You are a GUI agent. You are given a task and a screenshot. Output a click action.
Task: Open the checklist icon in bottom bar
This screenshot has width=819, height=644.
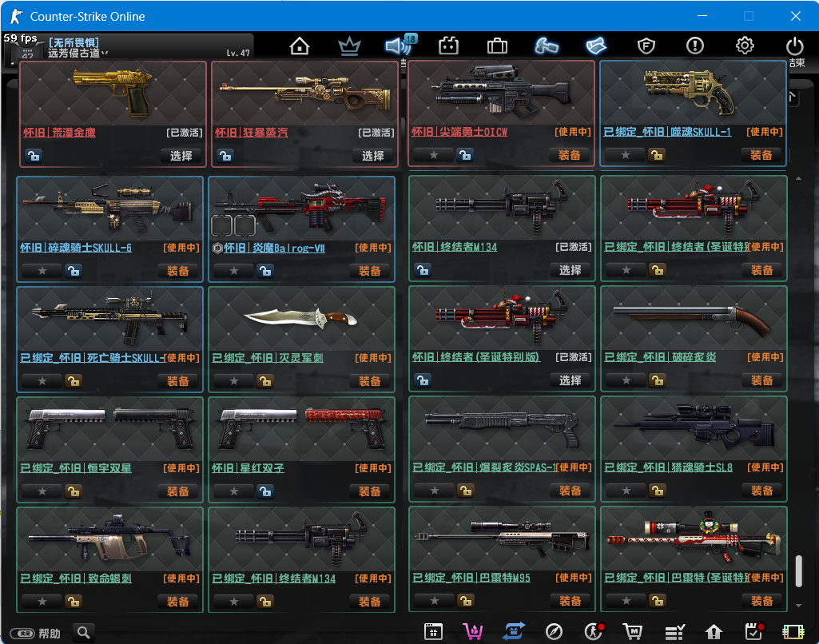(x=674, y=633)
